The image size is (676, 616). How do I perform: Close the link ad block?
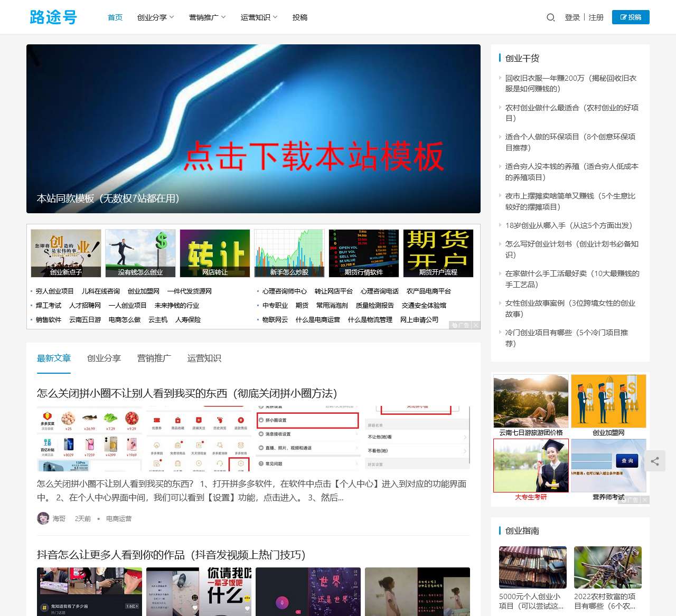click(x=476, y=325)
